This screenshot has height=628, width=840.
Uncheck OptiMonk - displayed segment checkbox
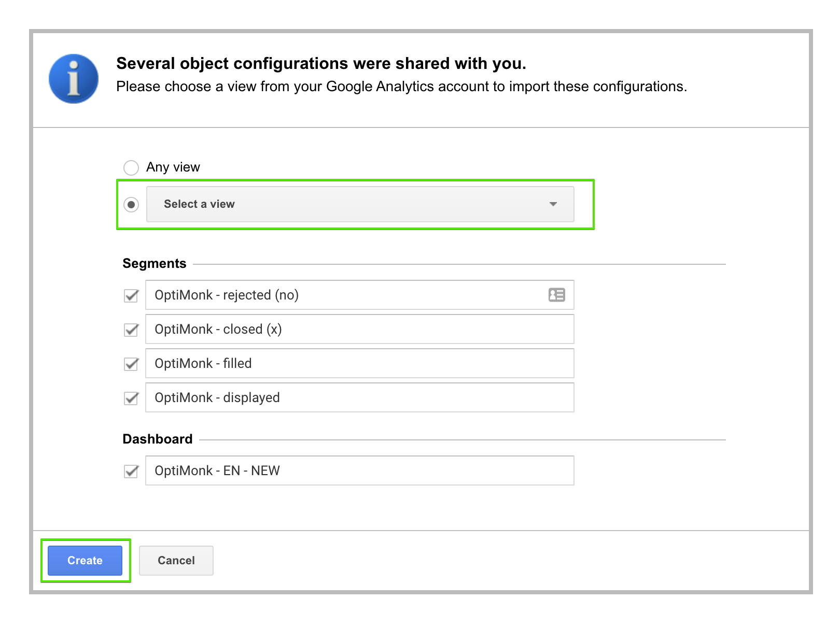click(132, 398)
